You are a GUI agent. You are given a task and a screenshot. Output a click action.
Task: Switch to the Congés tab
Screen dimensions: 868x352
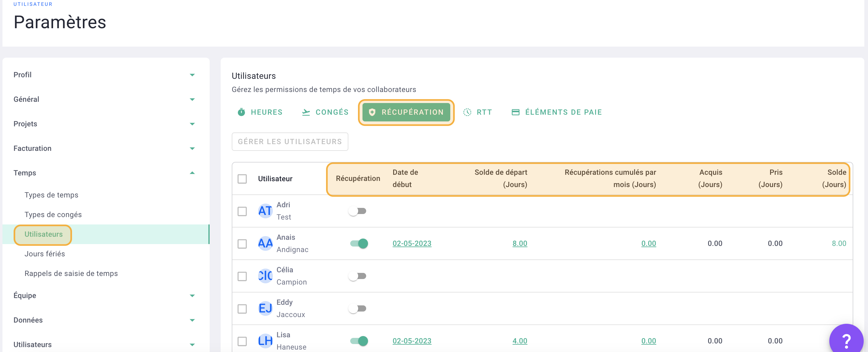point(325,112)
